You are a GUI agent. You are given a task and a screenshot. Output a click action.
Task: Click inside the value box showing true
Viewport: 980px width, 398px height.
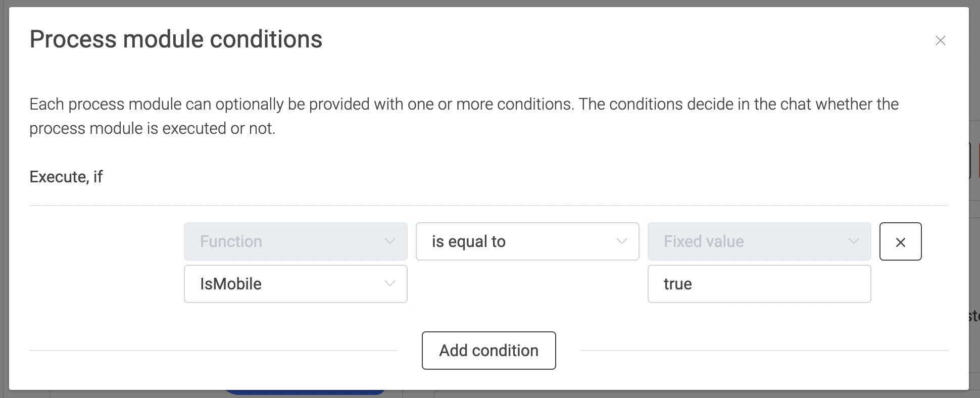click(x=758, y=283)
